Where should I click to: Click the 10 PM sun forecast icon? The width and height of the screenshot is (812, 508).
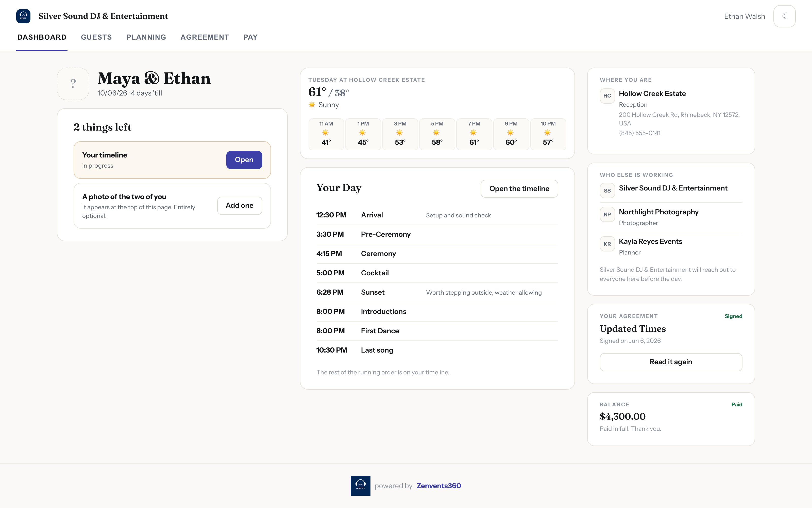click(x=547, y=132)
